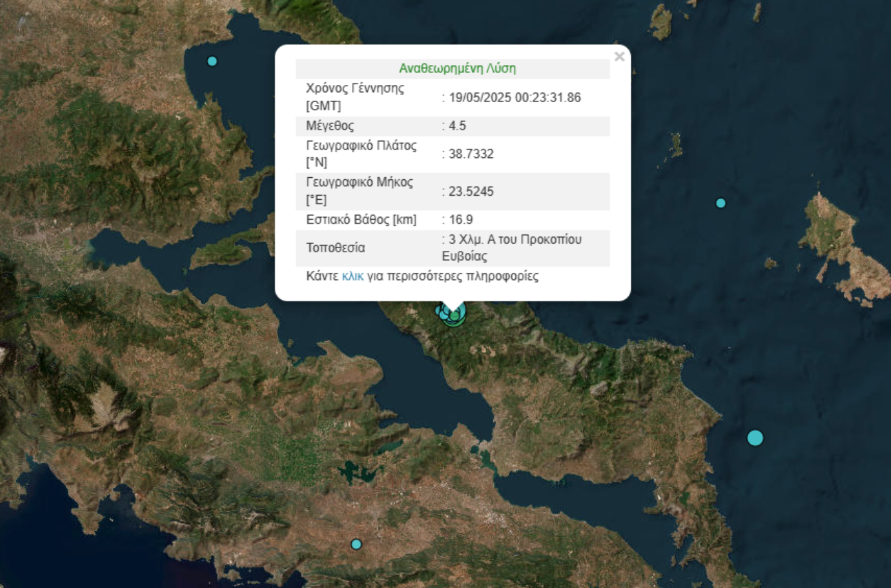This screenshot has width=891, height=588.
Task: Open the "κλικ" link for more information
Action: pyautogui.click(x=353, y=277)
